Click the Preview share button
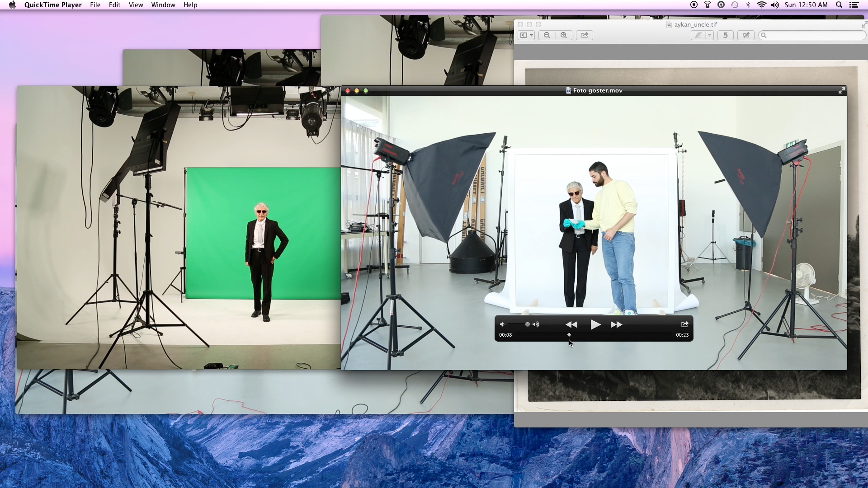Screen dimensions: 868x488 click(585, 35)
